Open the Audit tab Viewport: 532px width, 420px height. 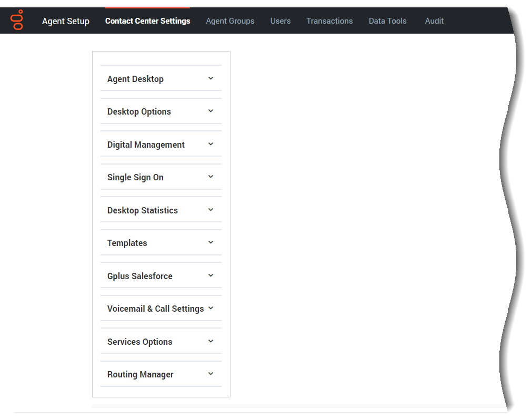click(434, 21)
